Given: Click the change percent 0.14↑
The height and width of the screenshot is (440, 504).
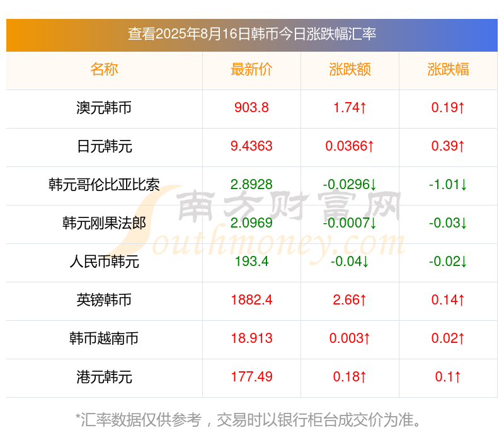Looking at the screenshot, I should pyautogui.click(x=448, y=300).
